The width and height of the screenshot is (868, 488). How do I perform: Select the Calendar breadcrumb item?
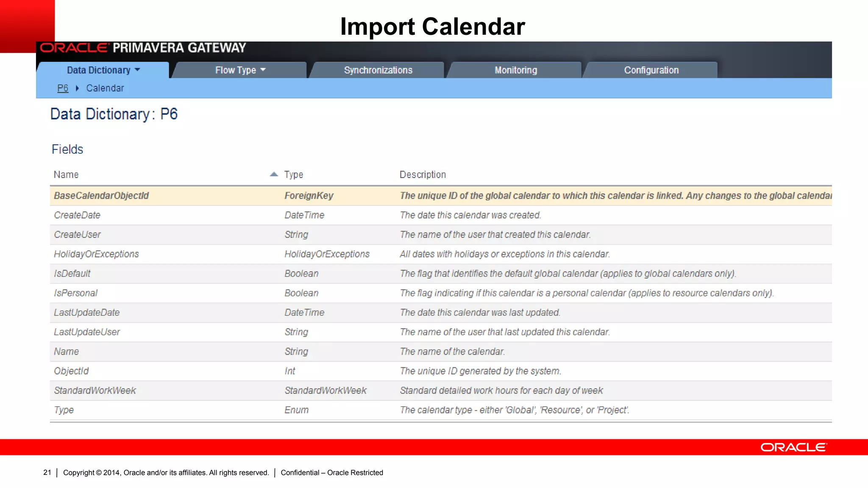tap(105, 88)
